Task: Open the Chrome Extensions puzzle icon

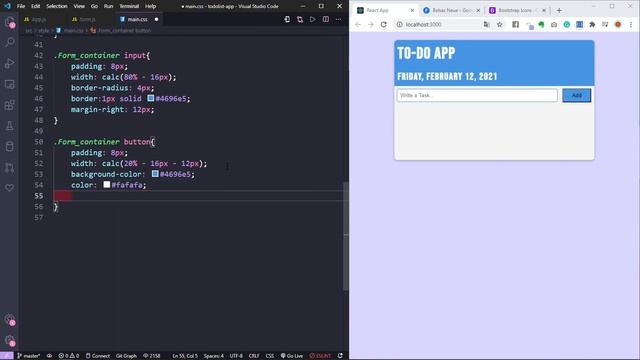Action: [x=592, y=24]
